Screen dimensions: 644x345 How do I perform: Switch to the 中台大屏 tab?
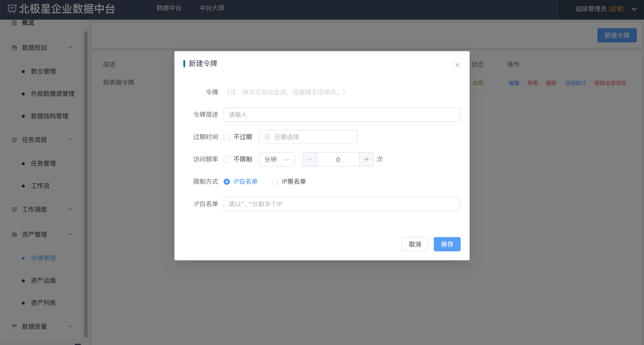pos(212,8)
